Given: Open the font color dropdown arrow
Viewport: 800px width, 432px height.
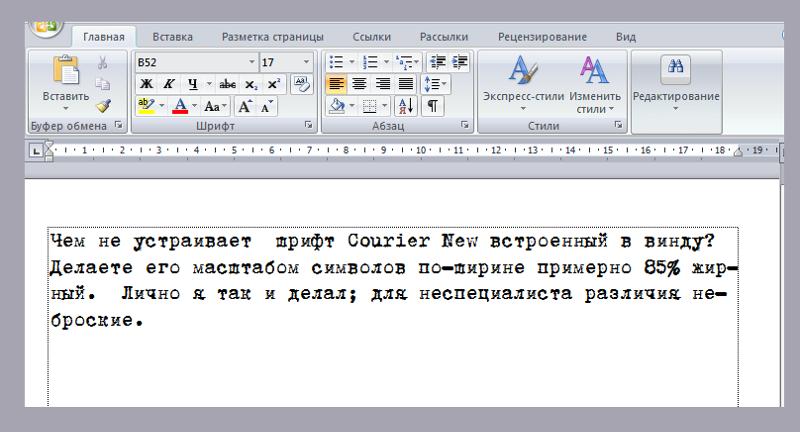Looking at the screenshot, I should (194, 106).
